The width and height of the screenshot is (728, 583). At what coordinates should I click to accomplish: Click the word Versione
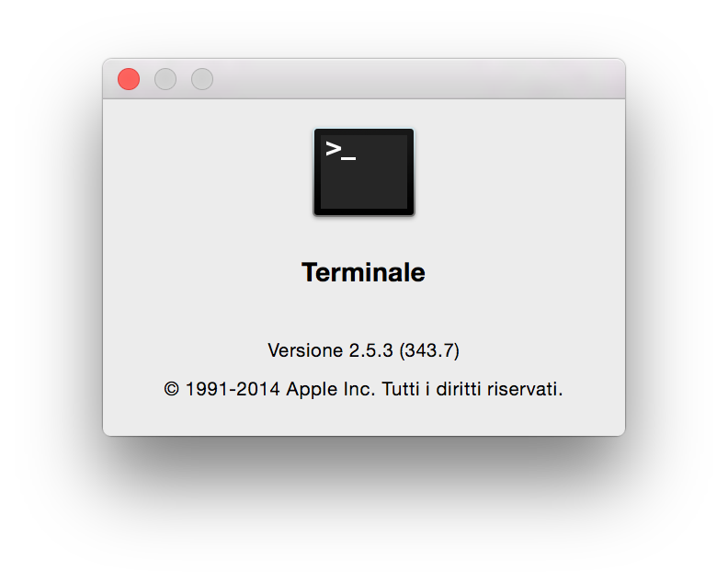click(x=305, y=350)
